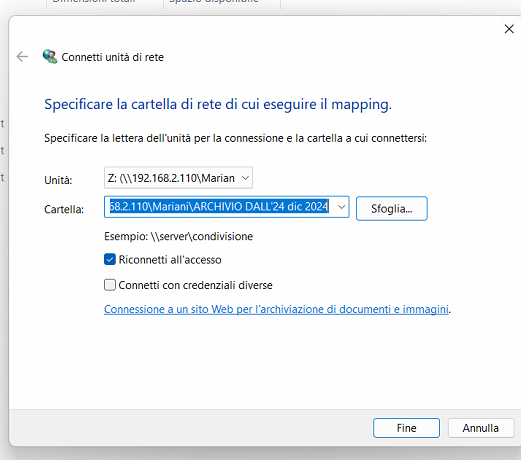521x460 pixels.
Task: Click the Connetti unità di rete title
Action: pyautogui.click(x=113, y=57)
